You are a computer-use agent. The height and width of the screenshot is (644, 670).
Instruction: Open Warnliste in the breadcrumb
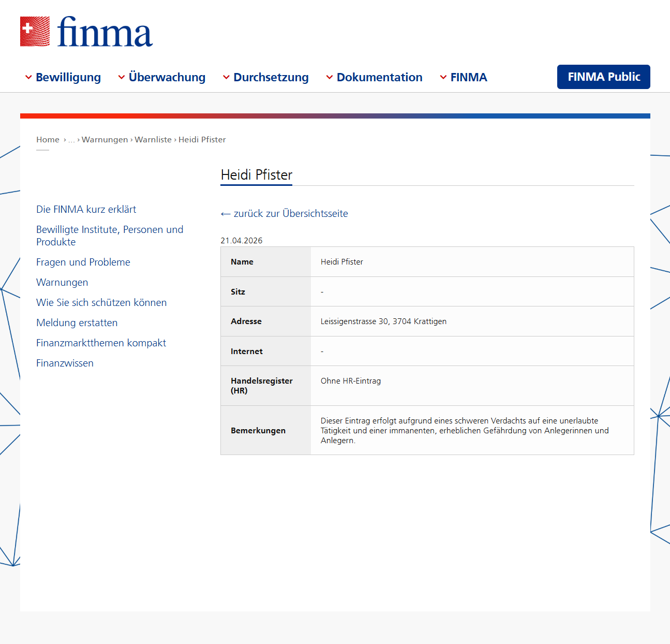click(153, 140)
